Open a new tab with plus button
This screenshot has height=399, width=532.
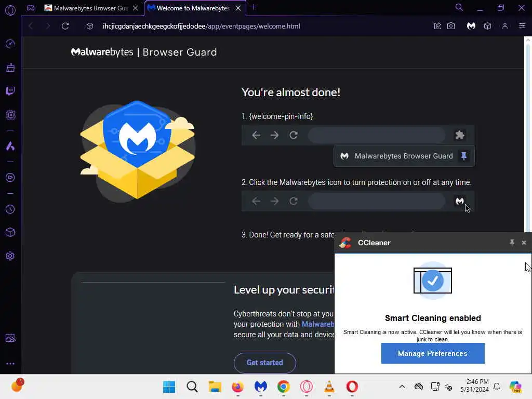pos(254,7)
